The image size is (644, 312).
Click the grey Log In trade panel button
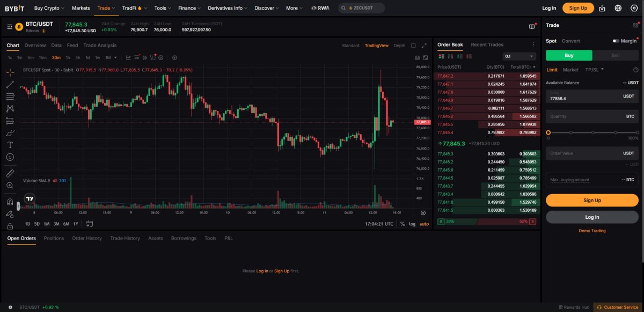click(x=592, y=217)
